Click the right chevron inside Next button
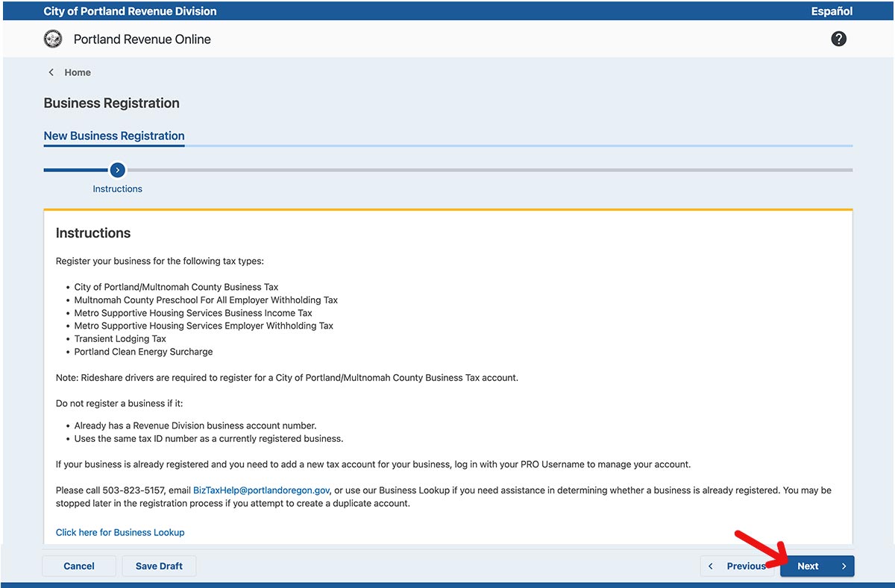 [844, 566]
